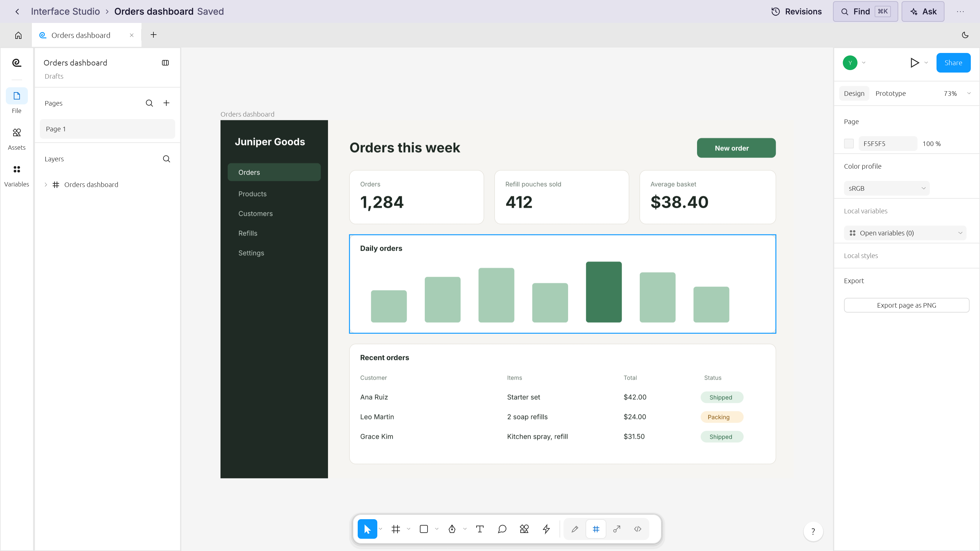The height and width of the screenshot is (551, 980).
Task: Select the Rectangle shape tool
Action: tap(424, 529)
